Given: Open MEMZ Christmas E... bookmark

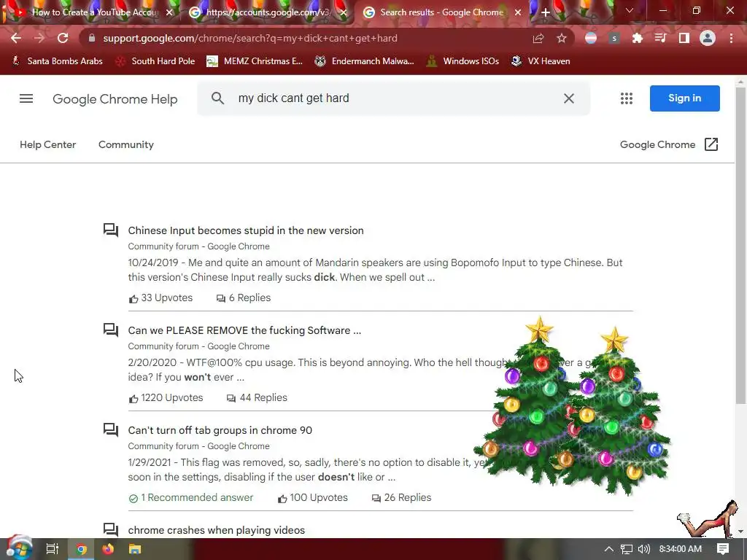Looking at the screenshot, I should pos(255,61).
